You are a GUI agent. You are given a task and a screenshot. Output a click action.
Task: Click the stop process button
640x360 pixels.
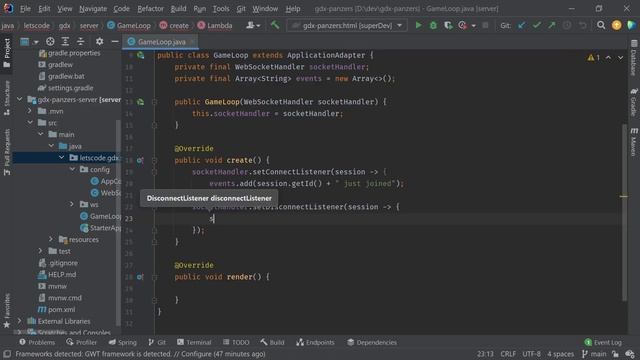pyautogui.click(x=485, y=25)
